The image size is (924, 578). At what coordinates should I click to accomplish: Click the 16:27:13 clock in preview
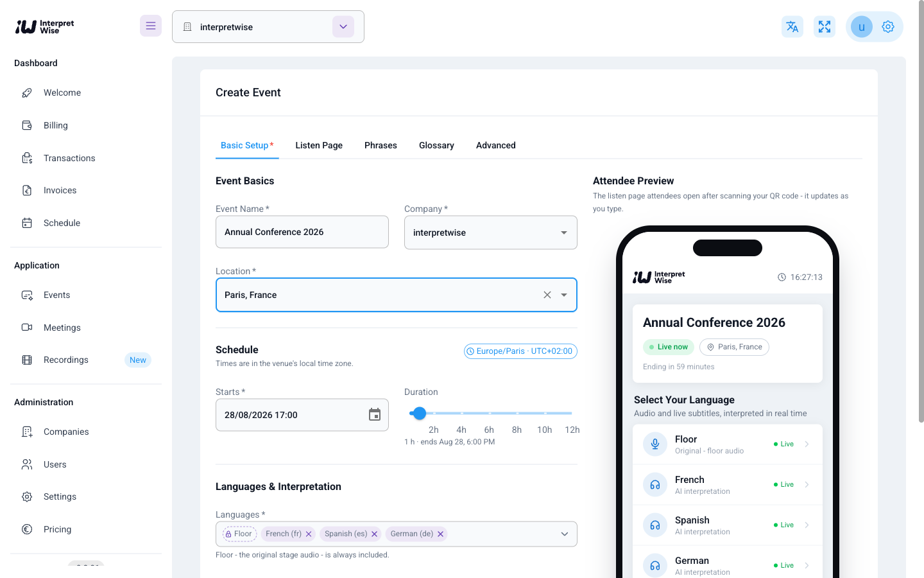800,277
